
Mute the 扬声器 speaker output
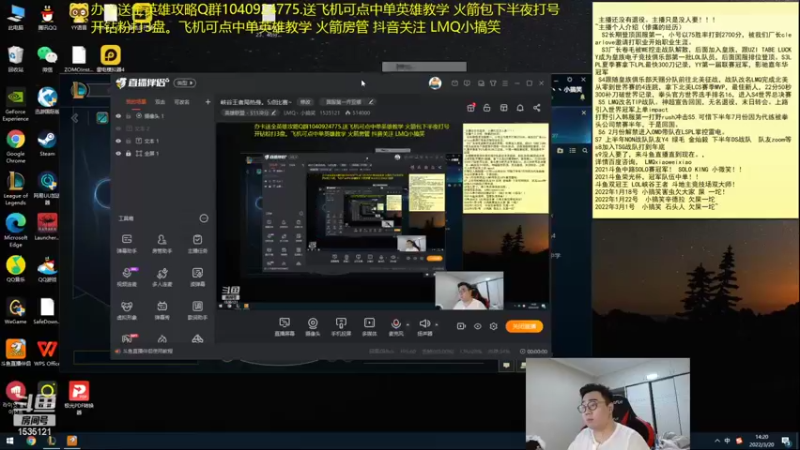424,327
